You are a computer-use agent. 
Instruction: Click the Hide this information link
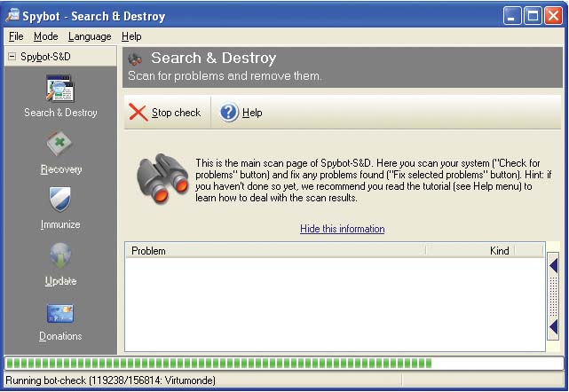point(342,229)
